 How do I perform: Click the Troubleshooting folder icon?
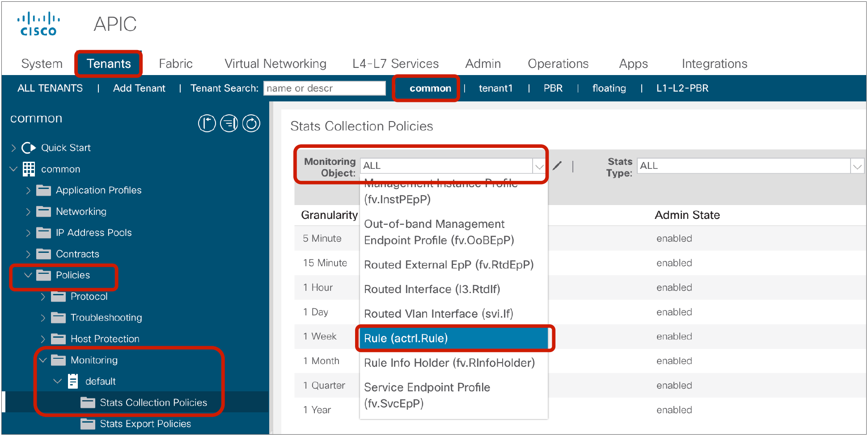click(58, 318)
